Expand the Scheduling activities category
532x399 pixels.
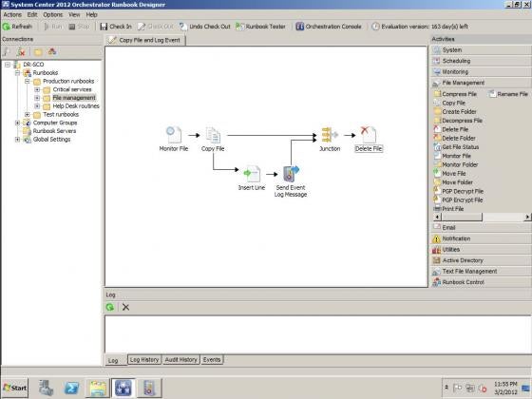coord(481,61)
